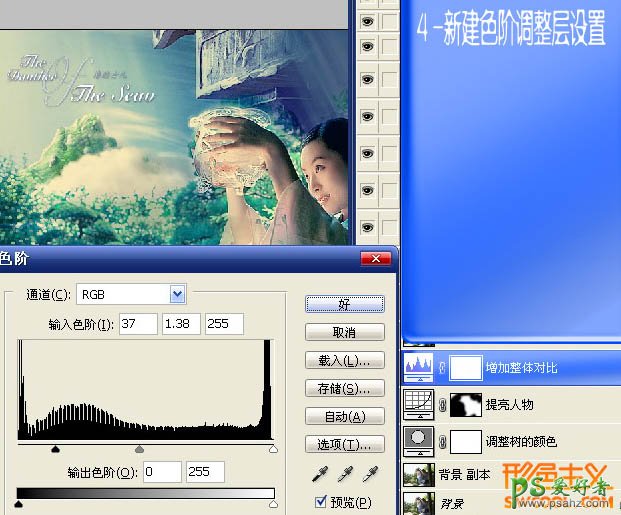Open the 选项 options button
Image resolution: width=621 pixels, height=515 pixels.
click(x=345, y=444)
